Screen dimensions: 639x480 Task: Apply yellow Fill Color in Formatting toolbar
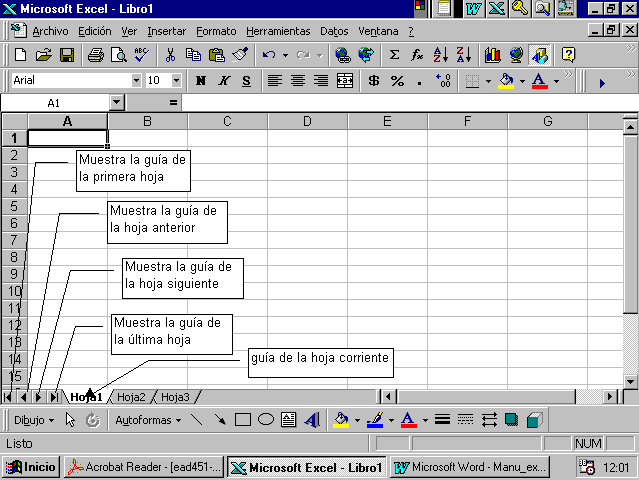coord(506,81)
